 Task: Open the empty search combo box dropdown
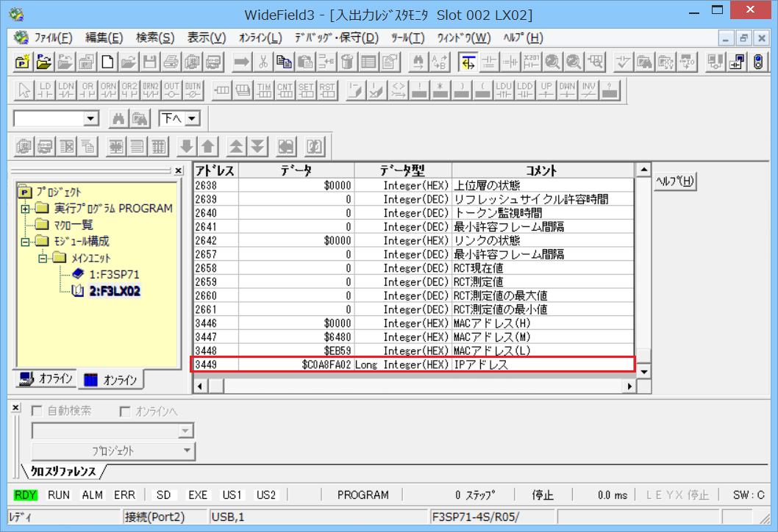click(90, 118)
